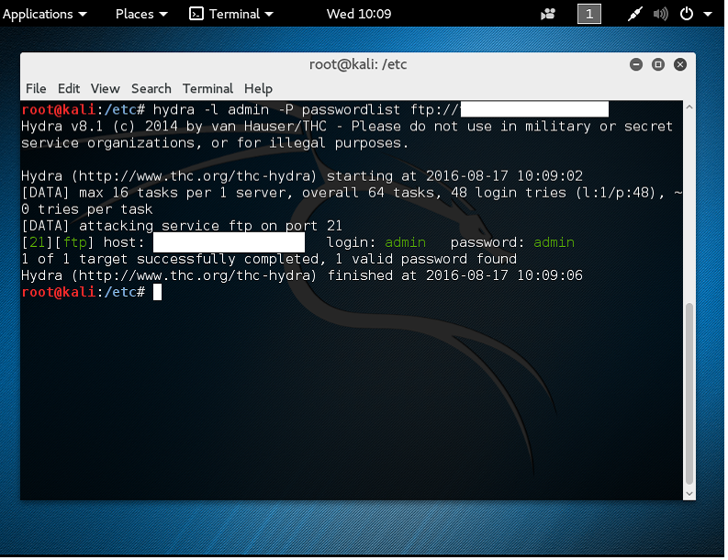Click the green login admin value
728x560 pixels.
405,242
